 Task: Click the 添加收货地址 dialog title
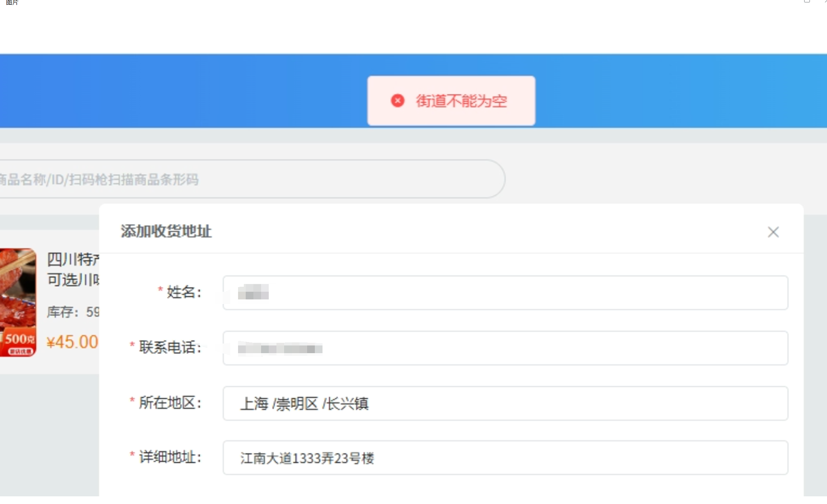point(166,231)
